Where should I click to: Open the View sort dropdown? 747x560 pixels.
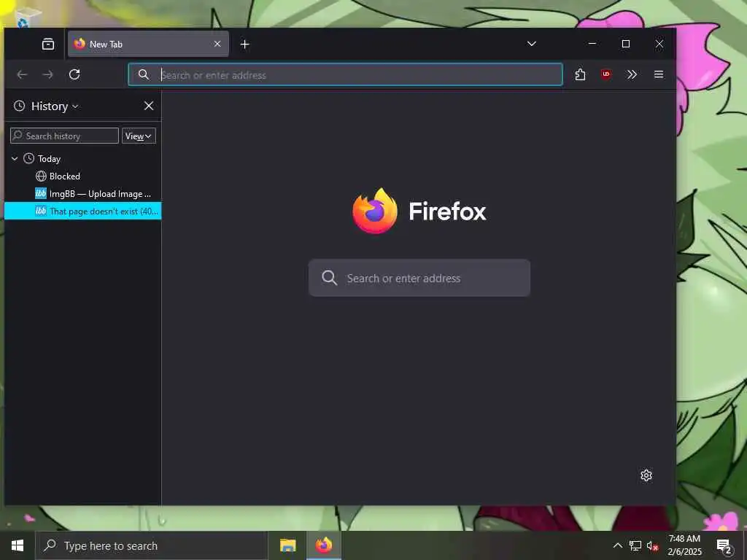coord(139,136)
